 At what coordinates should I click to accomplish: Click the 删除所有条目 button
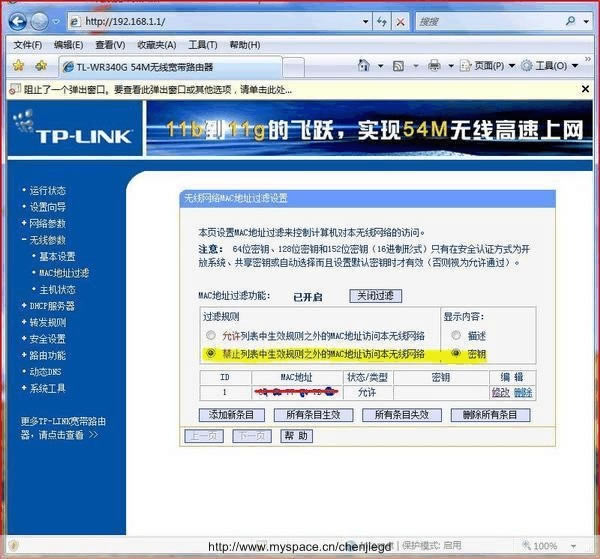490,415
